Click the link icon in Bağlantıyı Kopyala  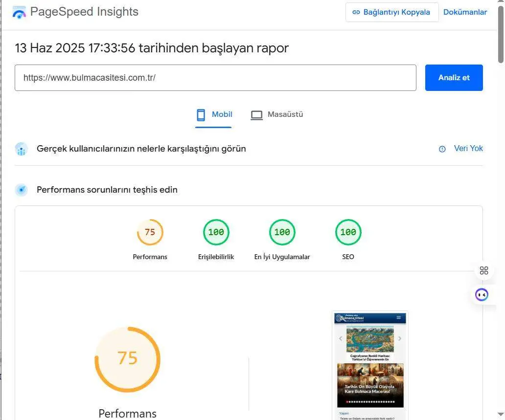pos(356,12)
